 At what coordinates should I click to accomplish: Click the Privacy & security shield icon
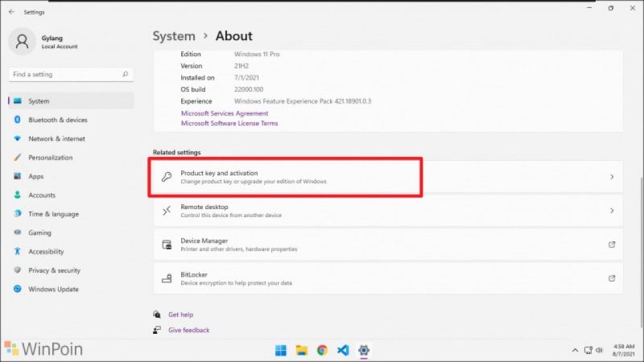(17, 270)
